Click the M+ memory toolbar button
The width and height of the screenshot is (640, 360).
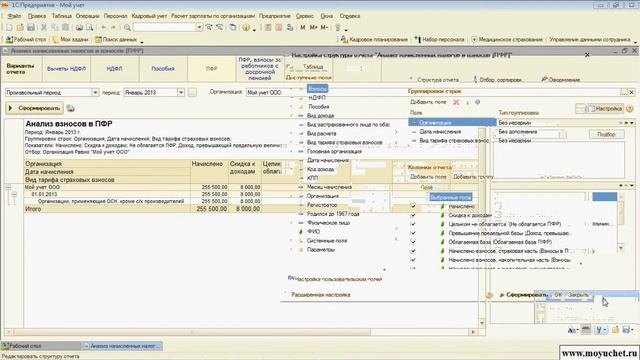click(313, 27)
